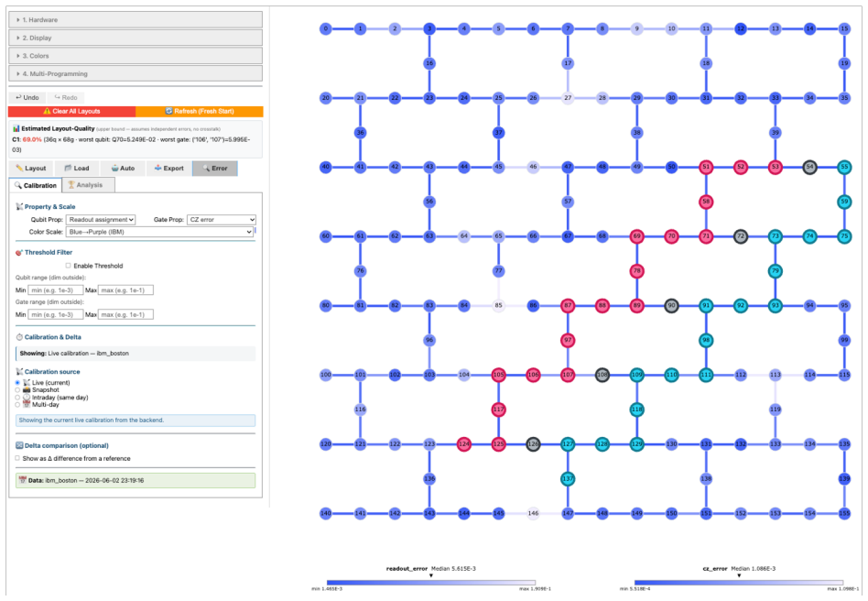Click qubit node 113
Image resolution: width=868 pixels, height=601 pixels.
775,375
